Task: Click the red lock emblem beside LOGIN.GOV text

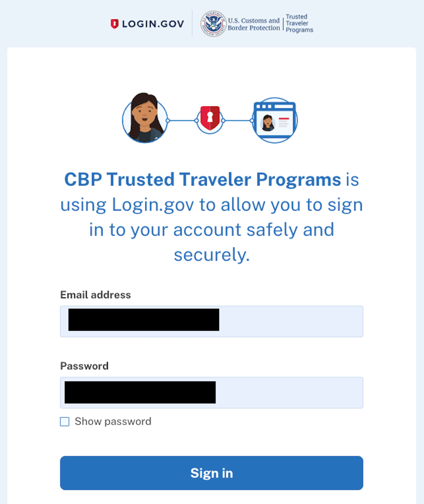Action: click(x=115, y=24)
